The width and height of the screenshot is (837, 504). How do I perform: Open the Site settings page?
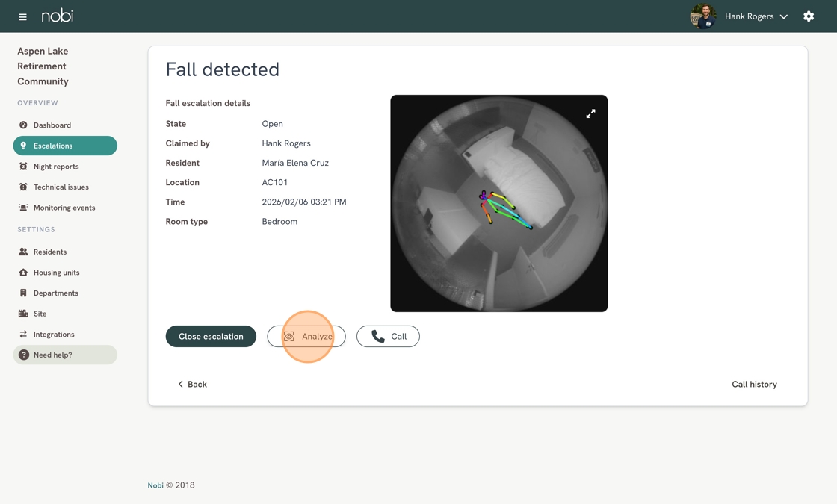point(40,314)
